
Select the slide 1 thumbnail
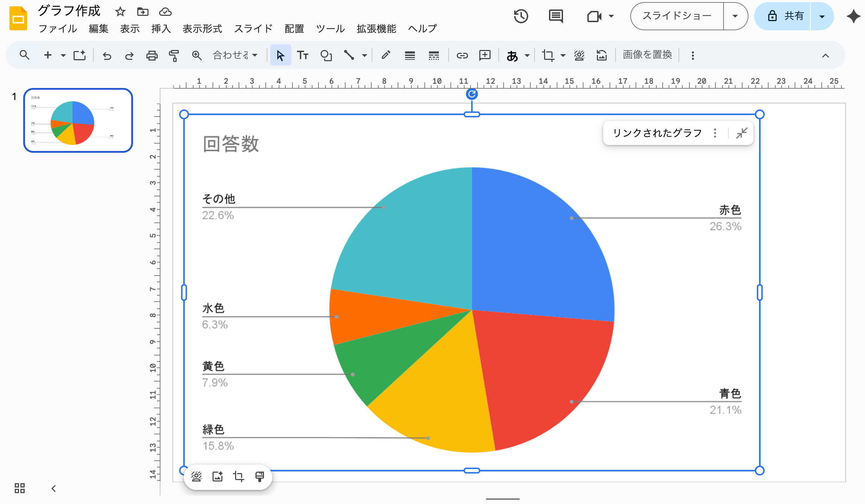point(78,121)
